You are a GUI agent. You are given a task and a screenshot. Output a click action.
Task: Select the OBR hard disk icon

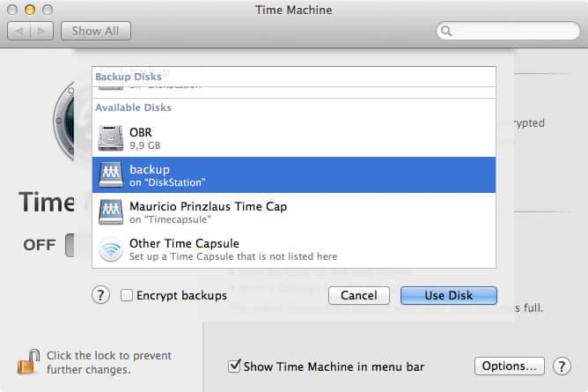click(x=111, y=138)
